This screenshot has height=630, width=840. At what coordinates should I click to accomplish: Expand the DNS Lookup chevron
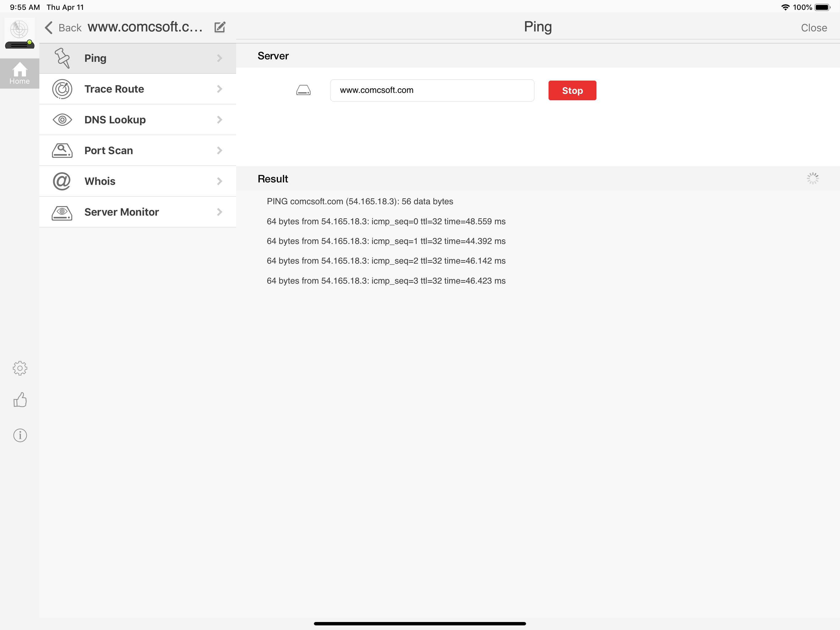(220, 119)
